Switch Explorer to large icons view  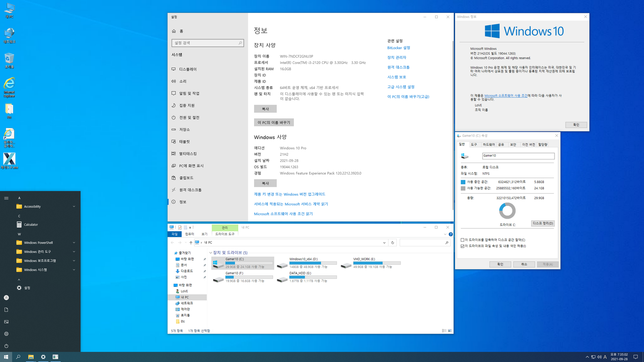450,331
